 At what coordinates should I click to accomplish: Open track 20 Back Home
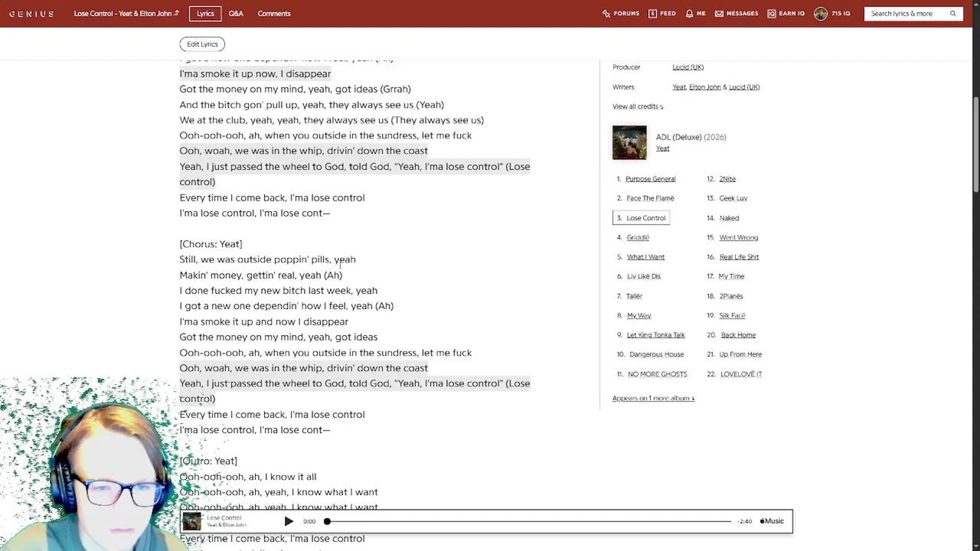(x=738, y=335)
